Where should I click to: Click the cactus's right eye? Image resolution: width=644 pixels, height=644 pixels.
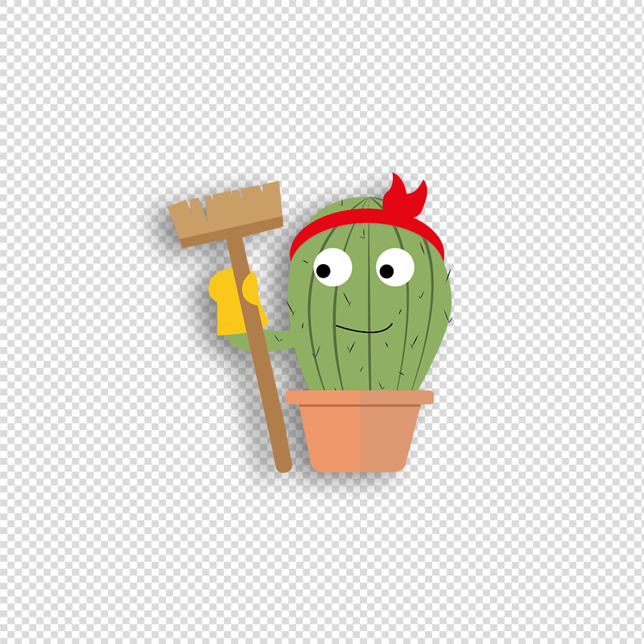(395, 265)
